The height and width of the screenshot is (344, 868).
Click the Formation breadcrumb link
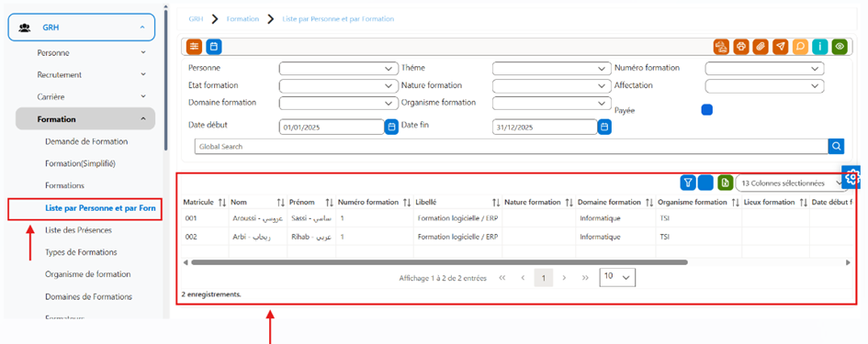pos(242,18)
